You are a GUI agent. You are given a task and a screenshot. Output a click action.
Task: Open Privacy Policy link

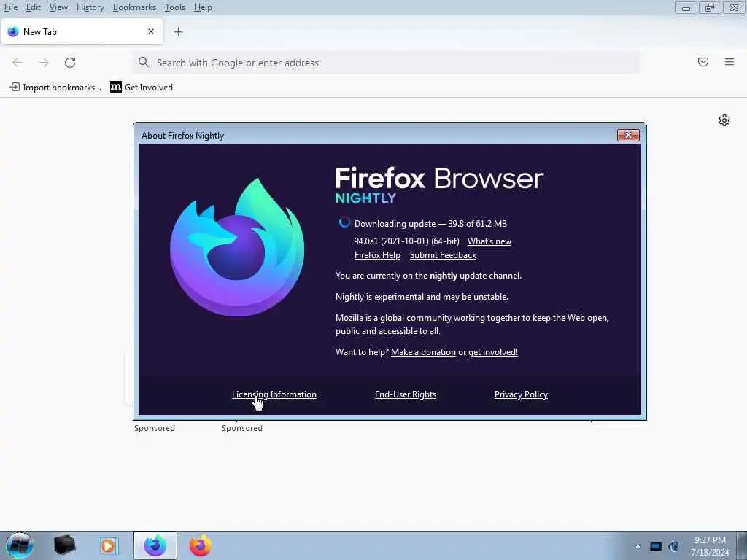pos(521,394)
